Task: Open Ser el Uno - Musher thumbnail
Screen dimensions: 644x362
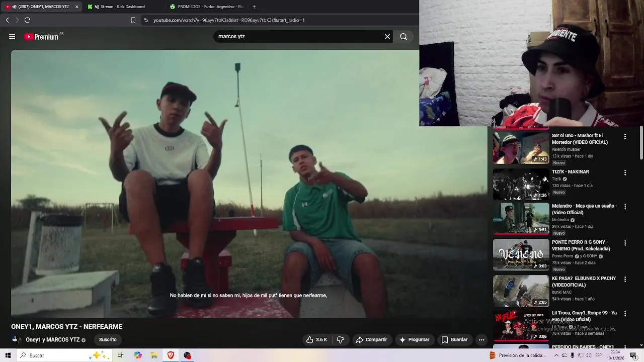Action: [x=521, y=148]
